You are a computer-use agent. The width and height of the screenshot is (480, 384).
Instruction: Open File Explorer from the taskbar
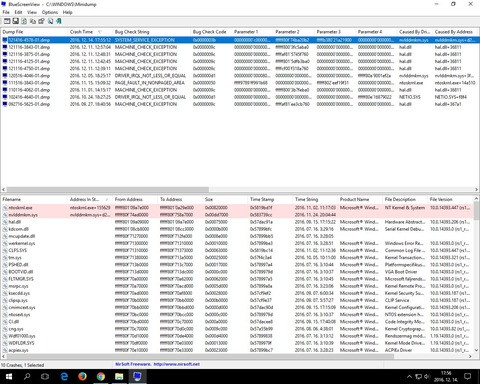[x=119, y=377]
